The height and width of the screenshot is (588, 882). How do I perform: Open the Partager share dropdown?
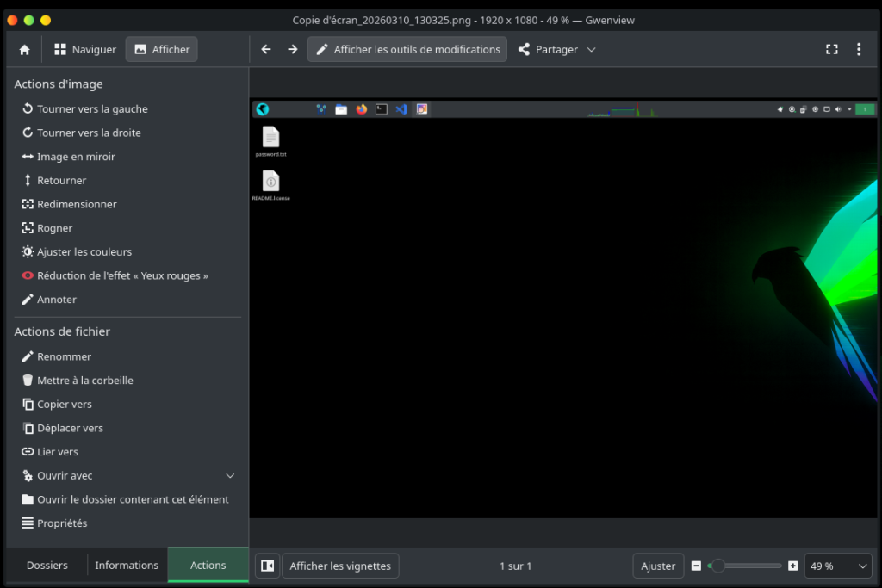click(556, 50)
